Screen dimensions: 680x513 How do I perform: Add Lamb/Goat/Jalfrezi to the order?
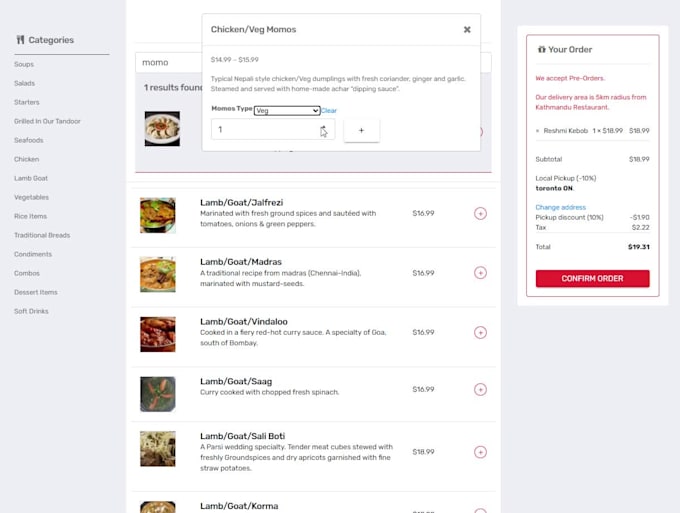(x=480, y=213)
